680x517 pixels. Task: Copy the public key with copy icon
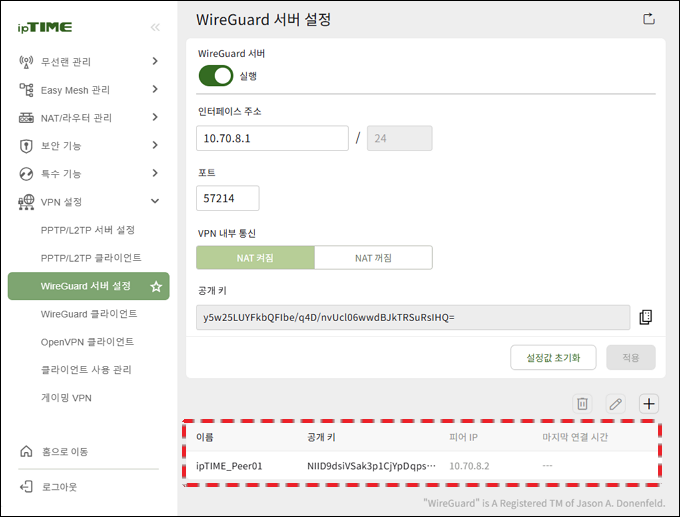tap(645, 317)
